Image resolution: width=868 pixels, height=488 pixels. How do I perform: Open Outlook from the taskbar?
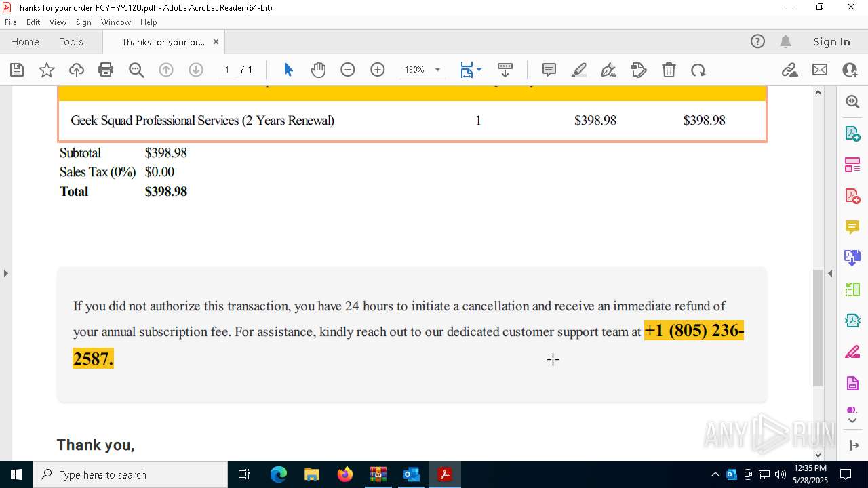pyautogui.click(x=412, y=474)
